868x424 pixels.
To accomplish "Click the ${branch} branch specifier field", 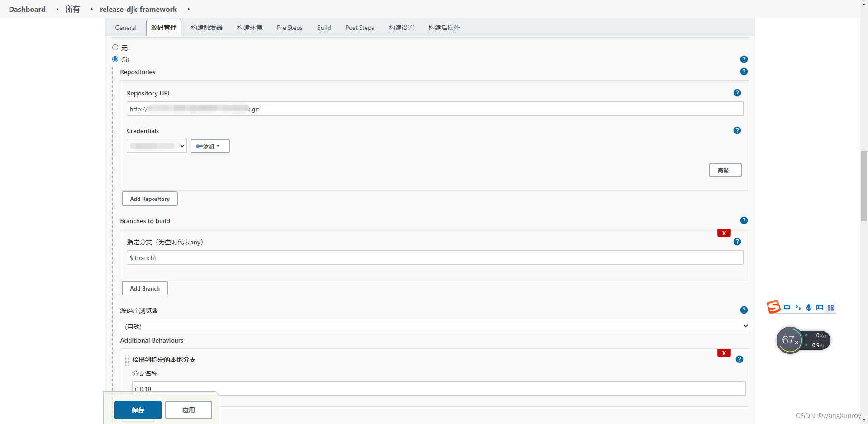I will (x=435, y=257).
